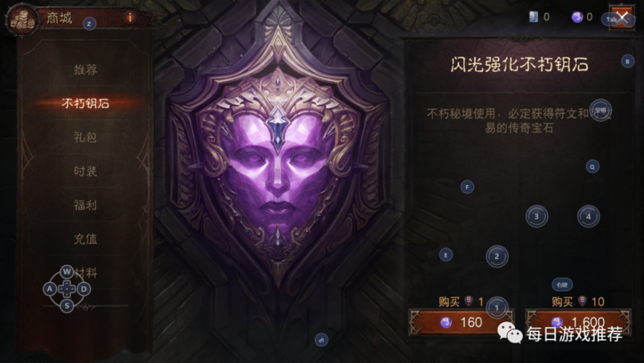Image resolution: width=644 pixels, height=363 pixels.
Task: Go to the 福利 category
Action: pyautogui.click(x=86, y=205)
